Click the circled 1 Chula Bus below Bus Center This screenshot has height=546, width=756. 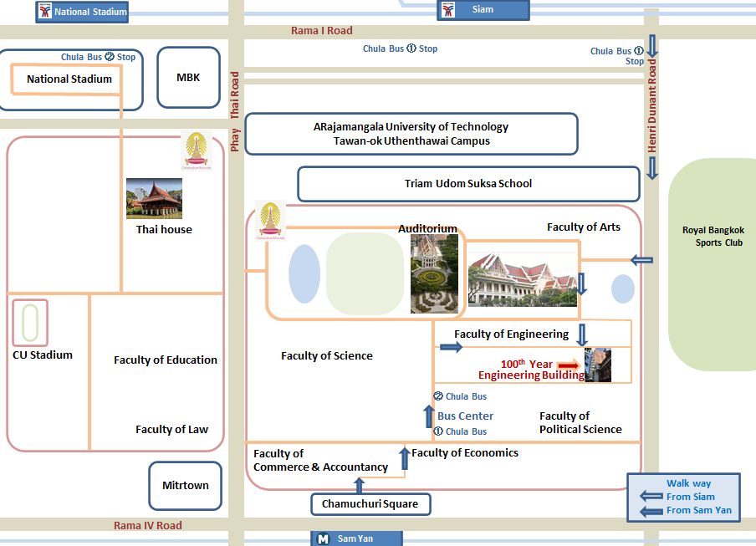(438, 431)
